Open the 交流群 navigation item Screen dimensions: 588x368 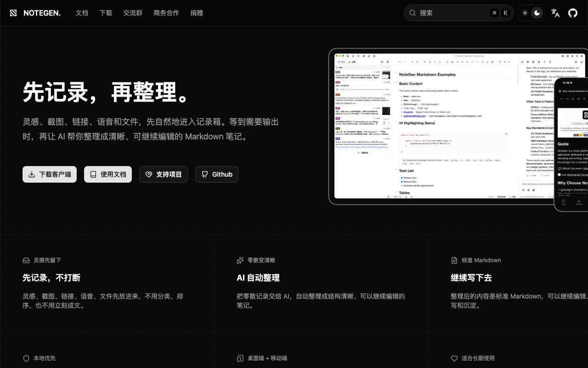point(133,13)
